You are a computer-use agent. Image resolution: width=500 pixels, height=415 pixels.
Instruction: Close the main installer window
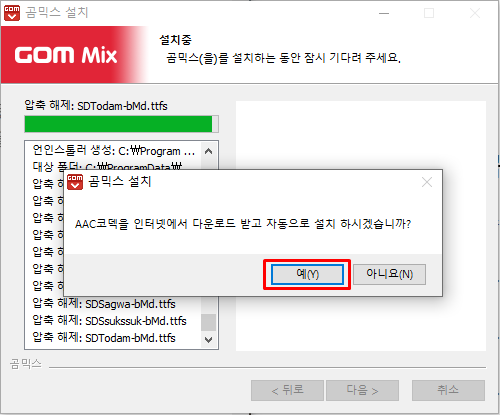coord(475,14)
